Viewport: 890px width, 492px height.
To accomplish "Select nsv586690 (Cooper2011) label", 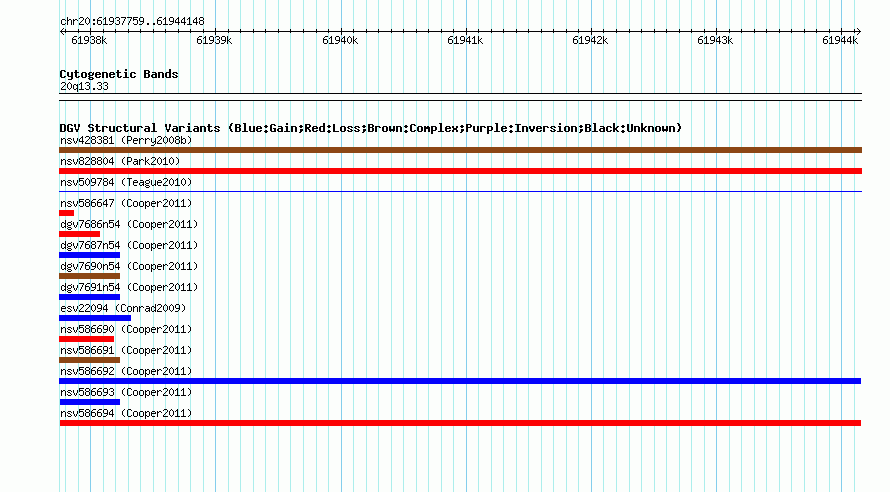I will coord(126,329).
